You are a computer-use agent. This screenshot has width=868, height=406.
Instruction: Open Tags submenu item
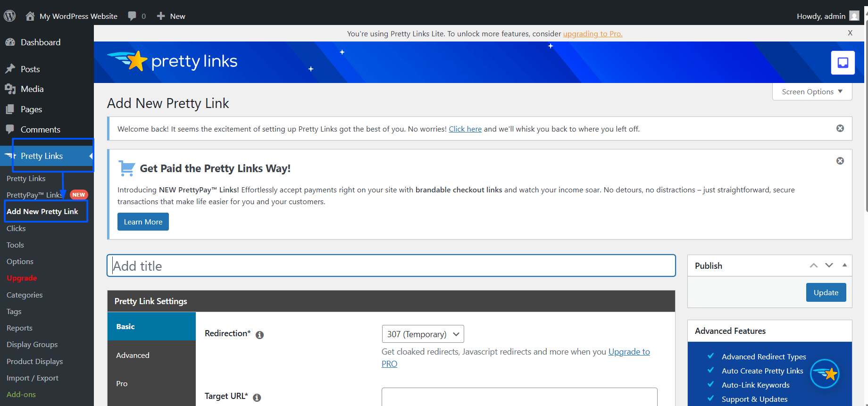coord(14,311)
